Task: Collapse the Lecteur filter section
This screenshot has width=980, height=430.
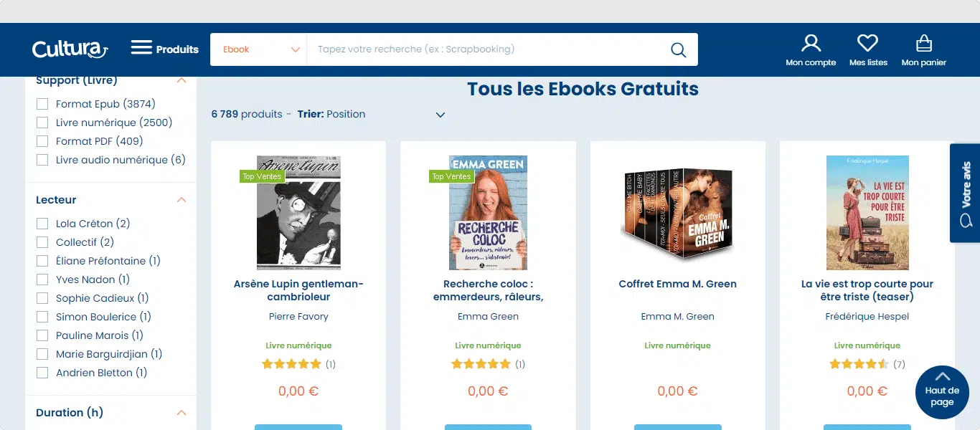Action: point(182,200)
